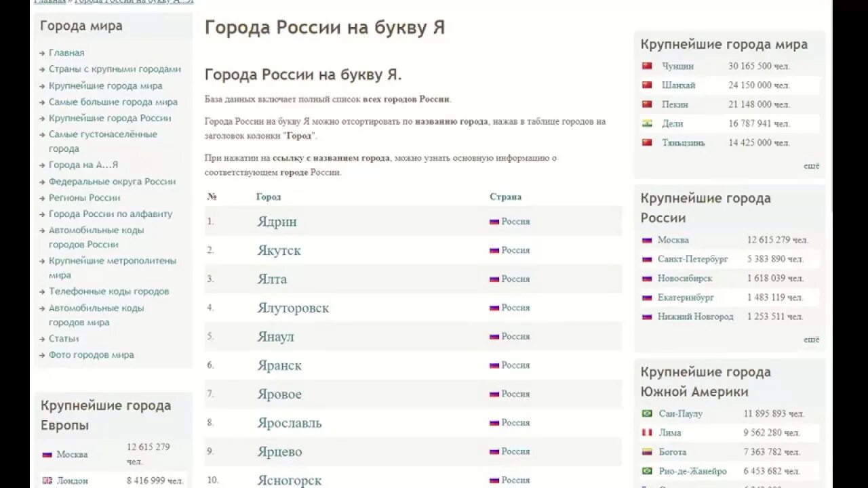This screenshot has height=488, width=868.
Task: Open Самые густонаселённые города link
Action: pyautogui.click(x=103, y=142)
